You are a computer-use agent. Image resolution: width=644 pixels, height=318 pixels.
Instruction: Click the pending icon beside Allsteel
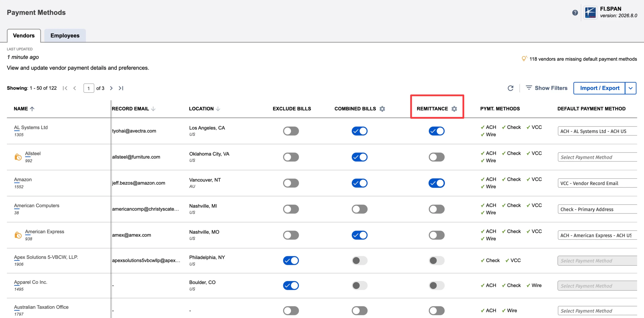tap(18, 157)
